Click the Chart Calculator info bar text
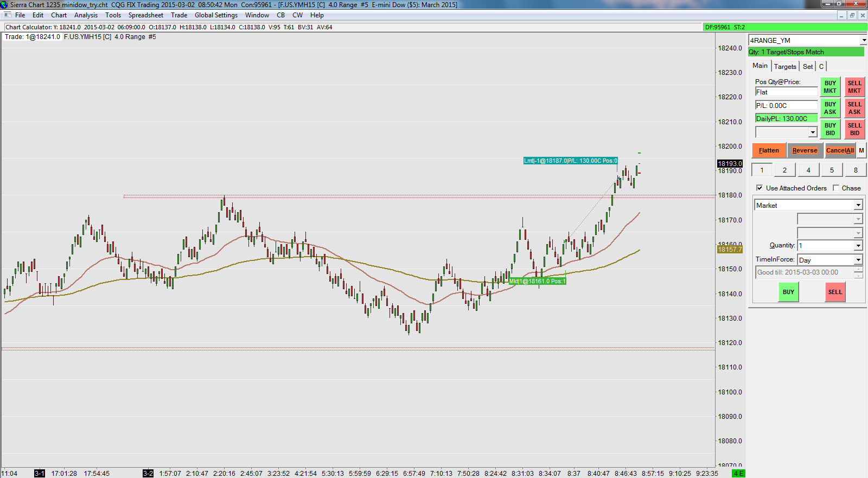The image size is (868, 478). tap(169, 27)
